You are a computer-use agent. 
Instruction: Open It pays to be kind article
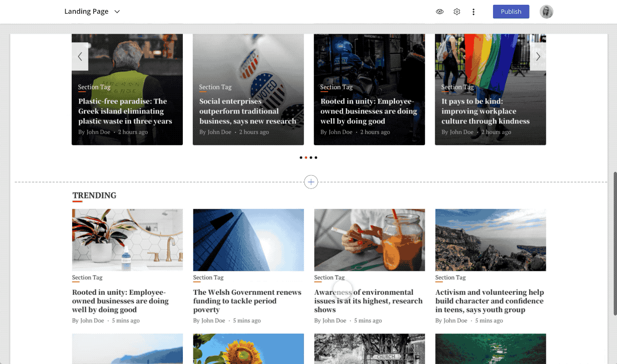coord(485,111)
